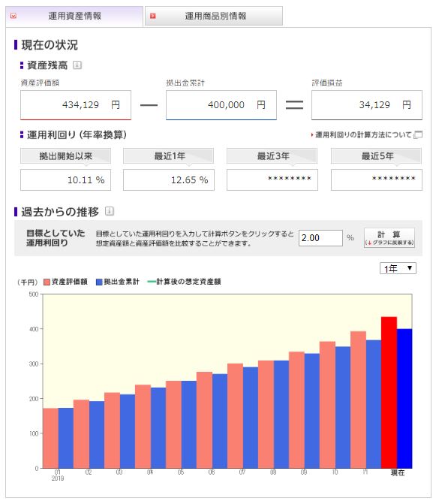Viewport: 439px width, 504px height.
Task: Select the 拠出開始以来 period header
Action: [65, 156]
